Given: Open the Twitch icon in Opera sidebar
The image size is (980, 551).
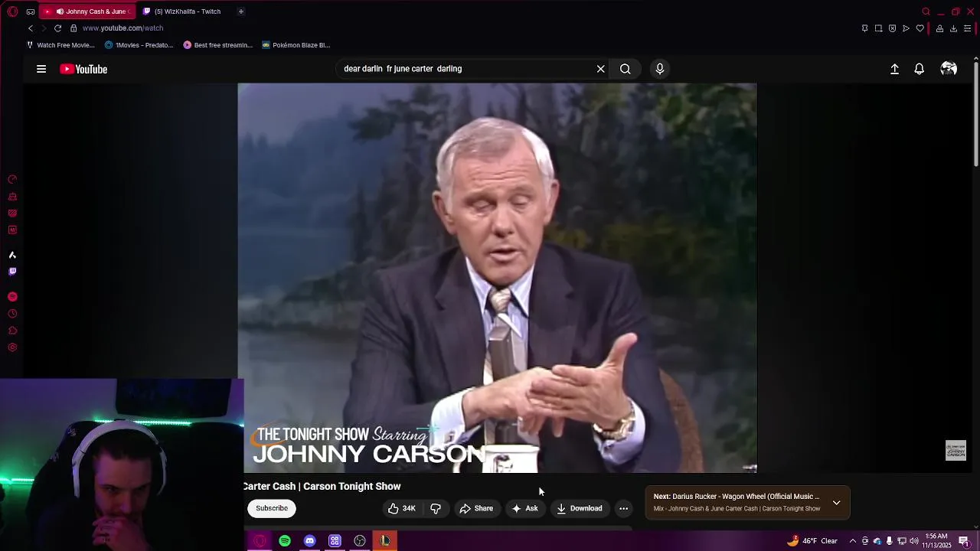Looking at the screenshot, I should [12, 272].
